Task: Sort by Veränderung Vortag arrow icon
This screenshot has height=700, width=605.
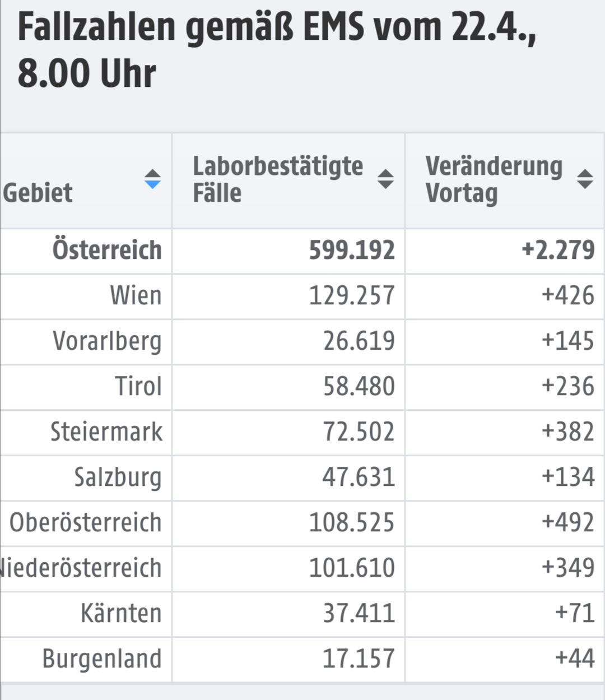Action: [585, 179]
